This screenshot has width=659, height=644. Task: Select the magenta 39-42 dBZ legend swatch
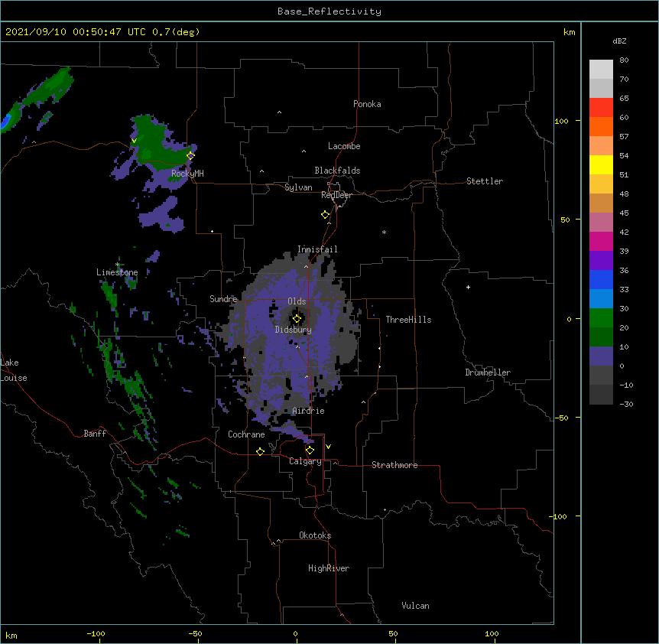601,241
